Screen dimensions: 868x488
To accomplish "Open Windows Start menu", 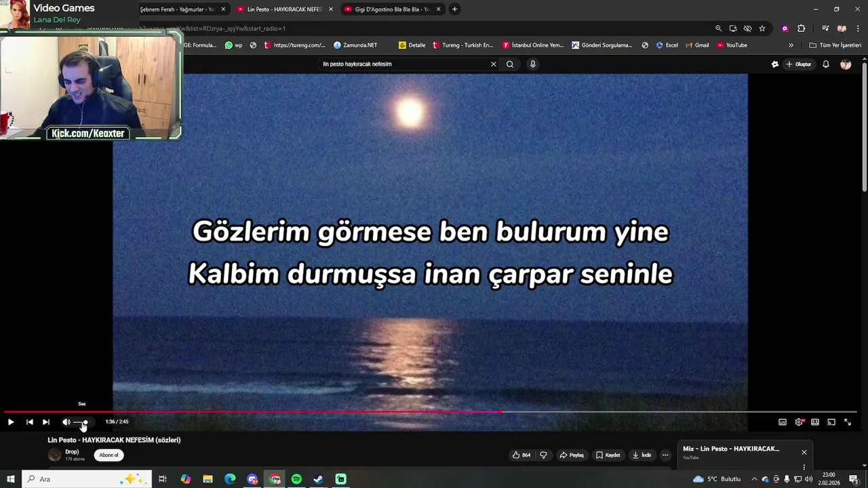I will pos(11,479).
